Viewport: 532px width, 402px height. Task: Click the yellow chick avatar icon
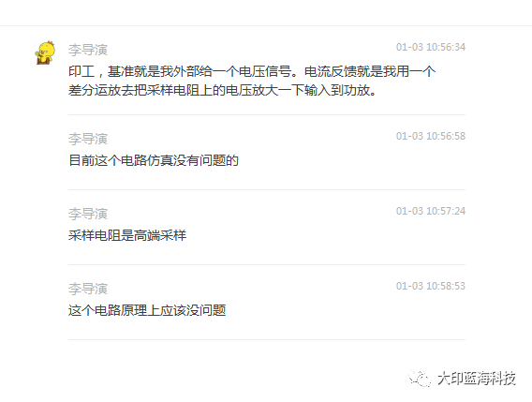coord(45,52)
